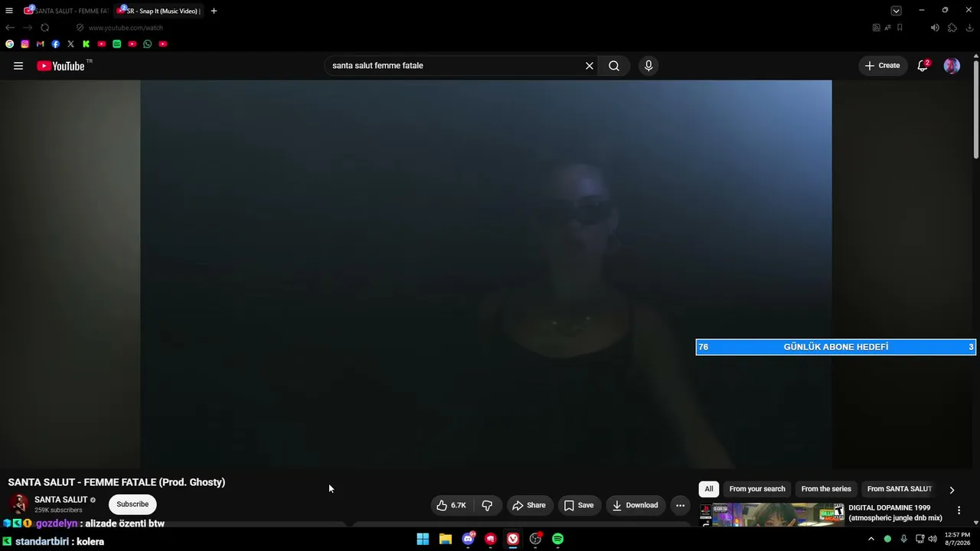Open File Explorer from the taskbar

446,539
